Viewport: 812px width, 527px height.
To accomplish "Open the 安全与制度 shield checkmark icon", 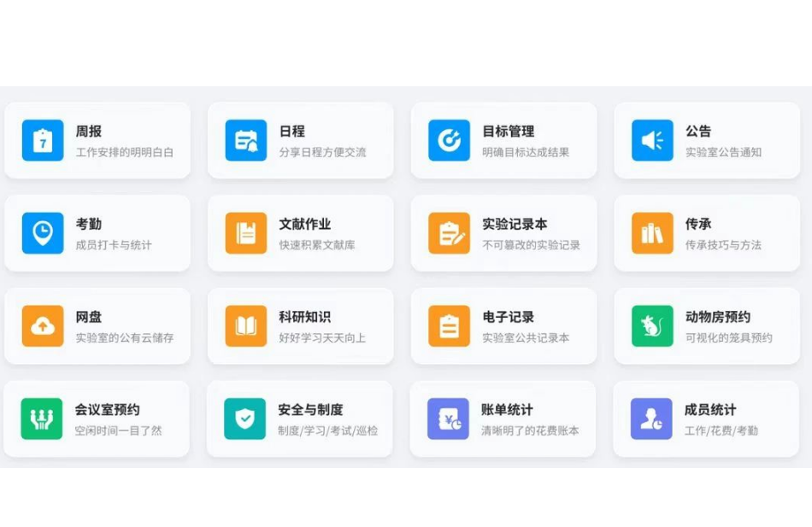I will point(245,419).
